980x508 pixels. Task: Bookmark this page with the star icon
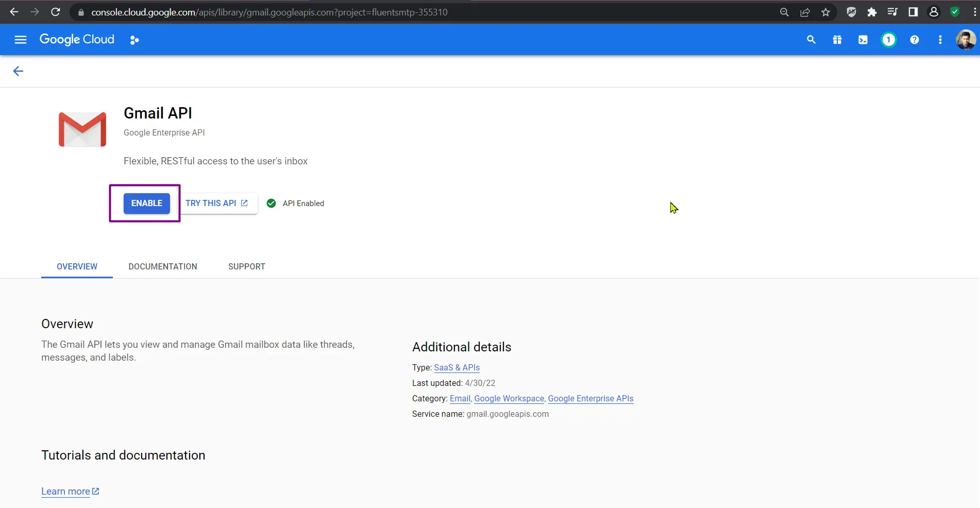(825, 12)
